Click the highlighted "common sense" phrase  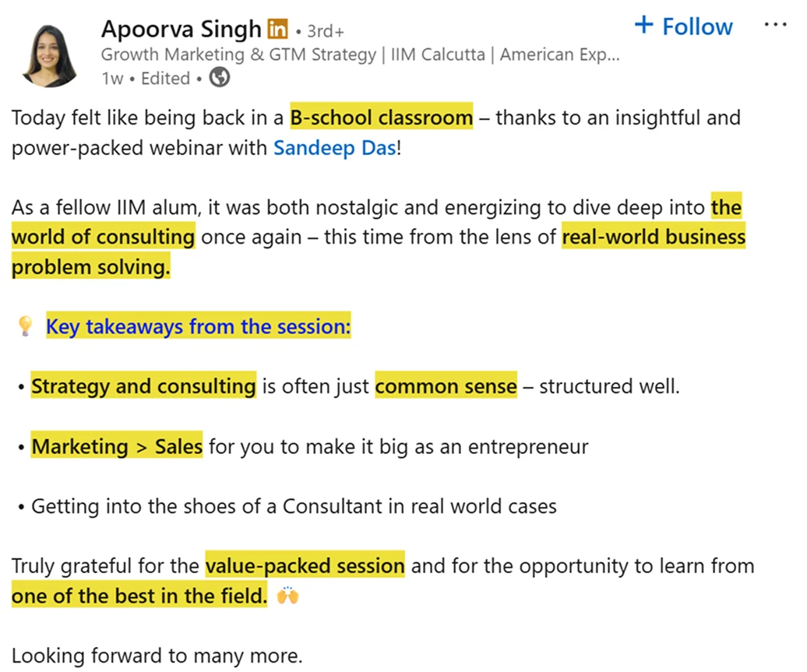[x=446, y=386]
